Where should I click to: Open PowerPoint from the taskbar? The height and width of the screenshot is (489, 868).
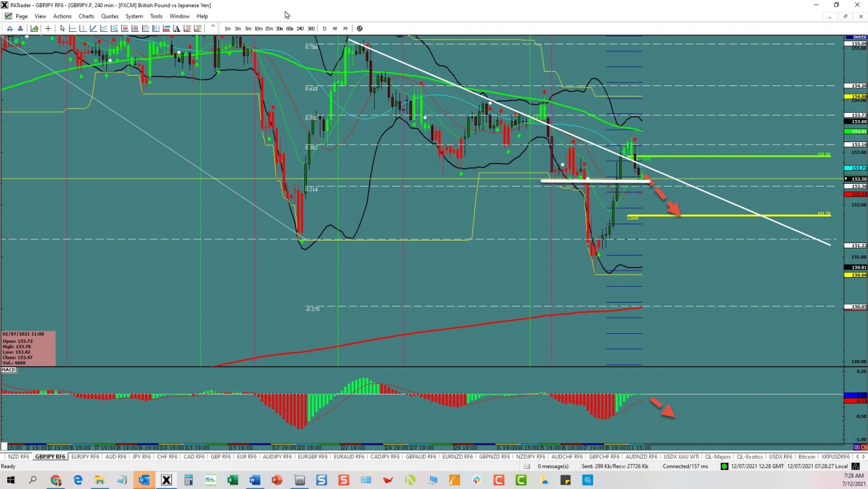pos(276,481)
